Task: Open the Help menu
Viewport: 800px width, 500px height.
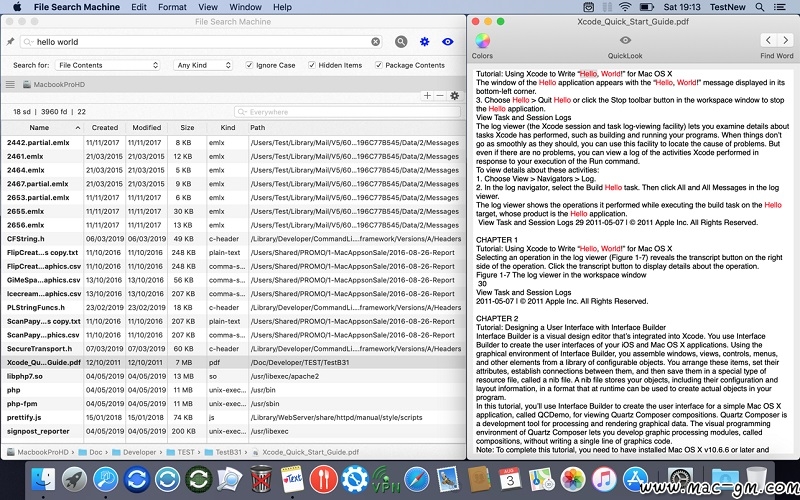Action: point(282,7)
